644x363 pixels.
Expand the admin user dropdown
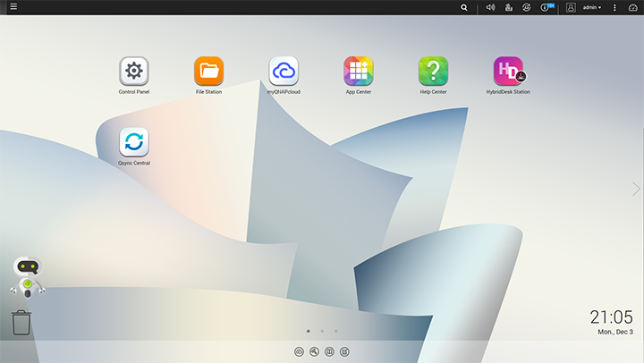(590, 7)
